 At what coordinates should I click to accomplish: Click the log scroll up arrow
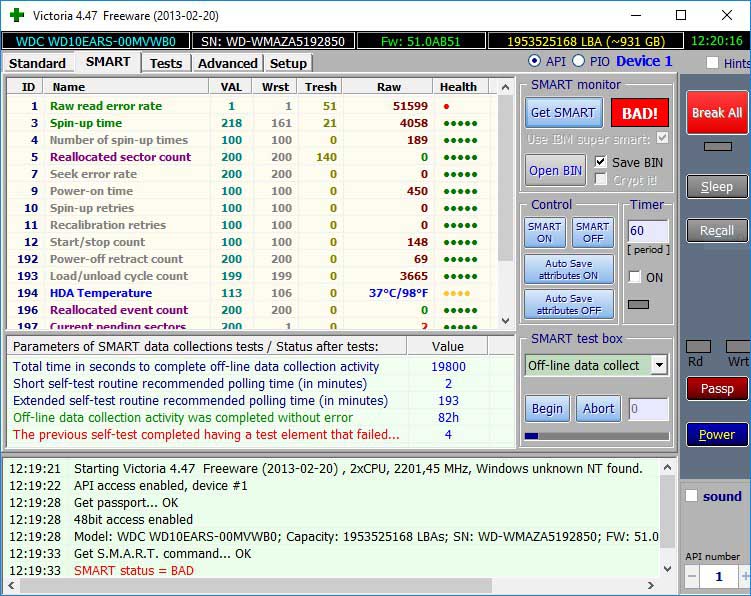(667, 467)
